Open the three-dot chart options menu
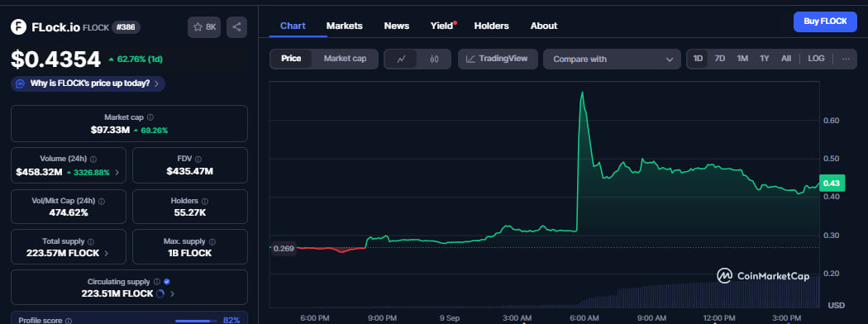This screenshot has width=868, height=324. coord(846,59)
